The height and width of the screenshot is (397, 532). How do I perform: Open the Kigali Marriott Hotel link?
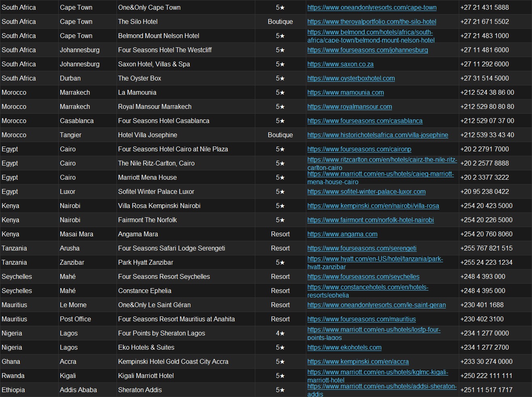[377, 376]
